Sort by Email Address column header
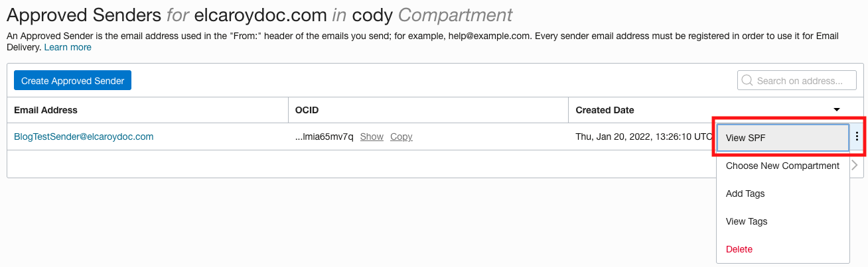The image size is (868, 267). coord(46,110)
